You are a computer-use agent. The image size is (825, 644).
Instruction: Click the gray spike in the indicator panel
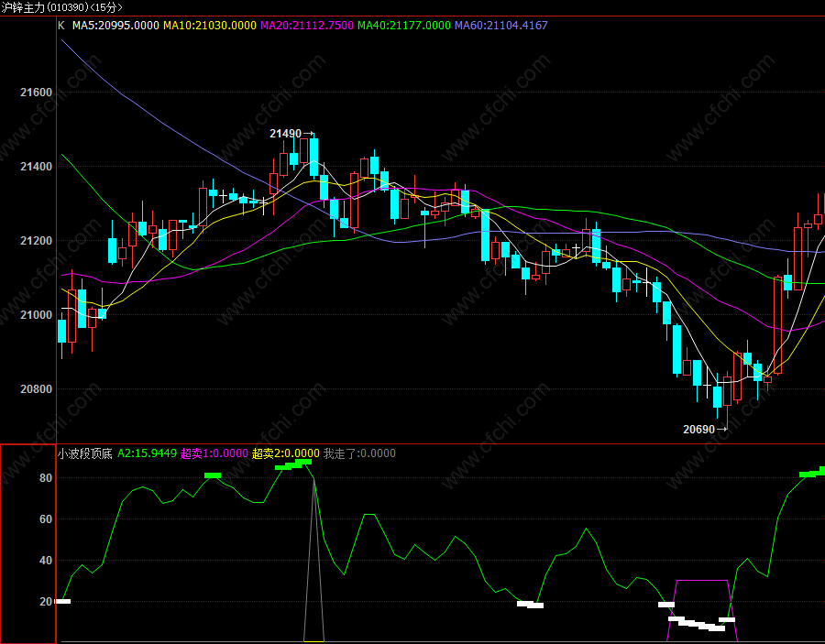point(314,560)
